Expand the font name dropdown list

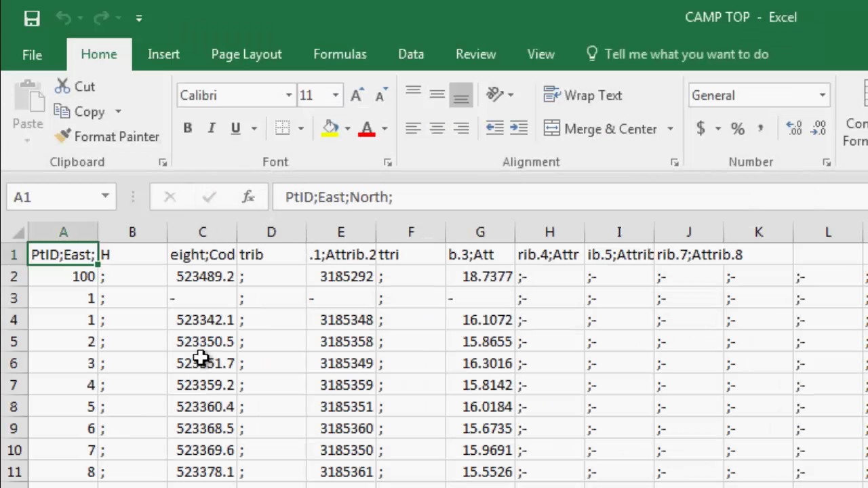pyautogui.click(x=289, y=96)
